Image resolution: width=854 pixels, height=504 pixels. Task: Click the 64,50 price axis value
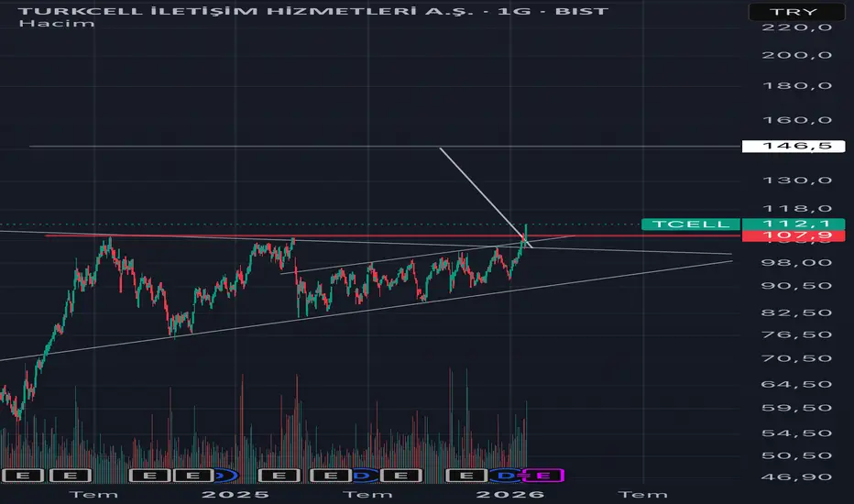(797, 384)
